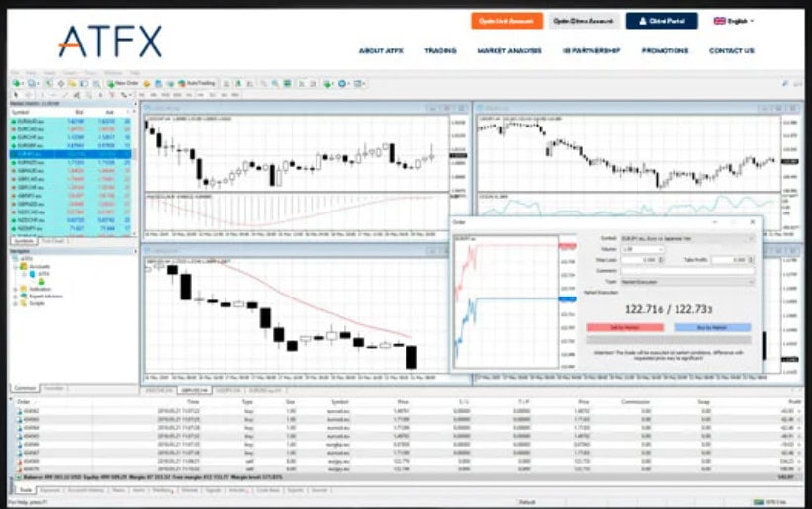Viewport: 812px width, 509px height.
Task: Select the MN timeframe button
Action: click(x=235, y=95)
